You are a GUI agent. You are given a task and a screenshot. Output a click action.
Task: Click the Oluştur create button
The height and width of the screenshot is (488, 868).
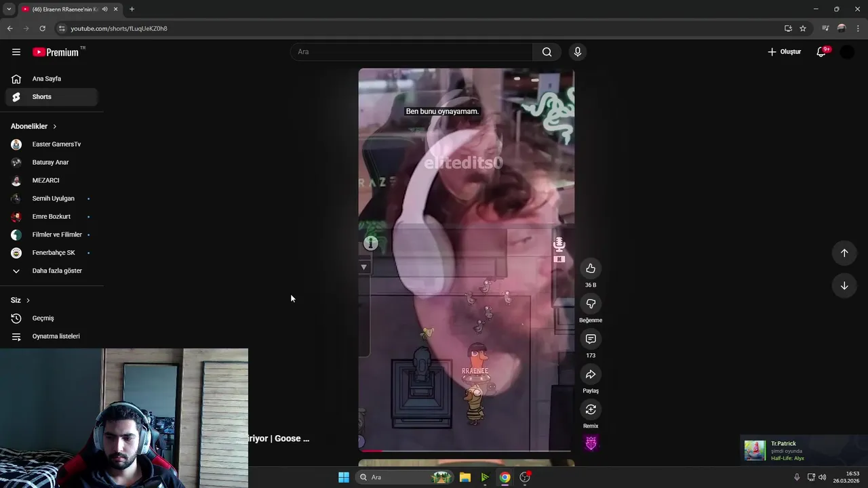coord(785,52)
